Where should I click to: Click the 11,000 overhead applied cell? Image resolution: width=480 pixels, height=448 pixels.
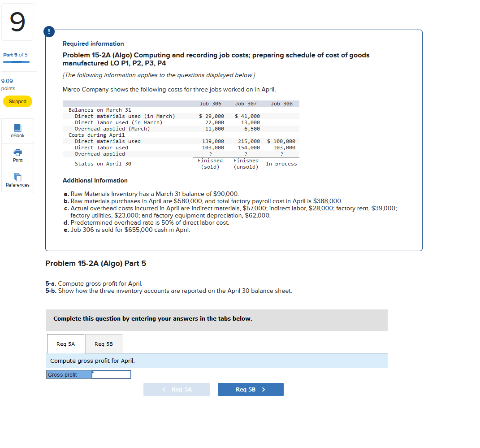tap(215, 129)
